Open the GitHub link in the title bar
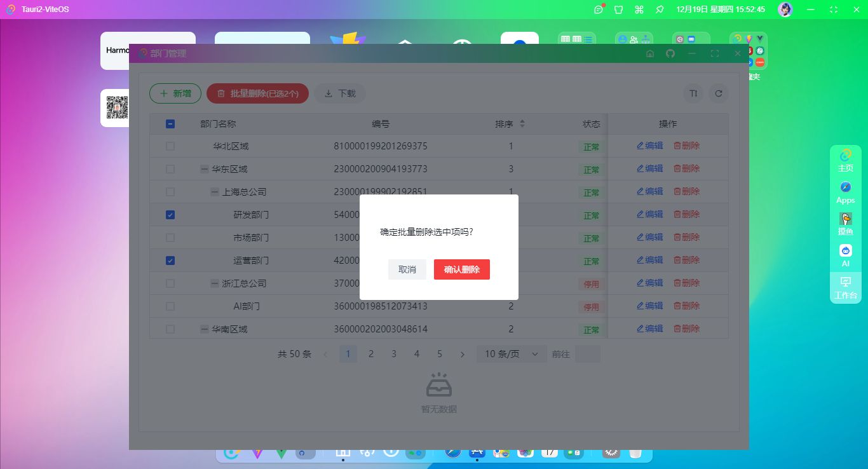The height and width of the screenshot is (469, 868). 672,53
